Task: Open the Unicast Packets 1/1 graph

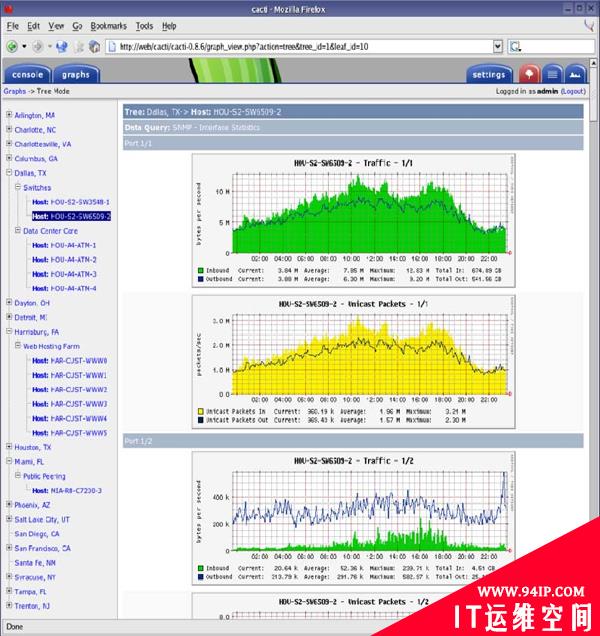Action: pyautogui.click(x=353, y=362)
